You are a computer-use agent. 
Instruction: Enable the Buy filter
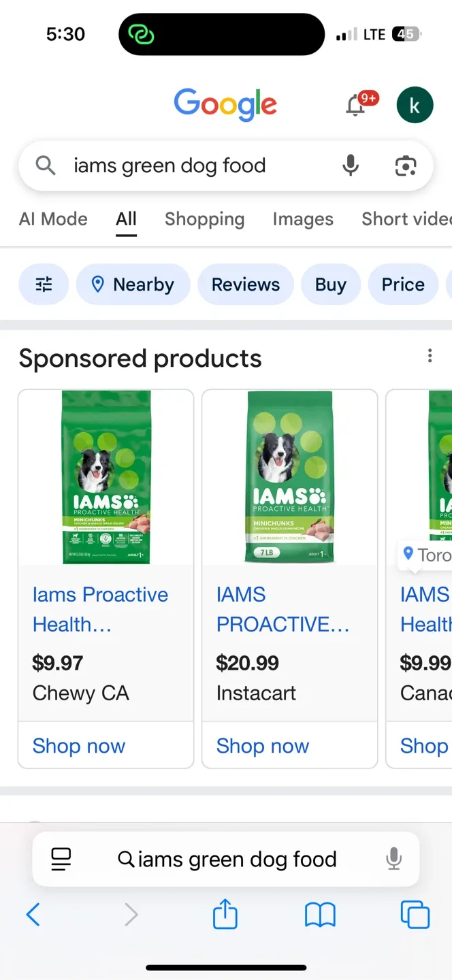(x=331, y=284)
